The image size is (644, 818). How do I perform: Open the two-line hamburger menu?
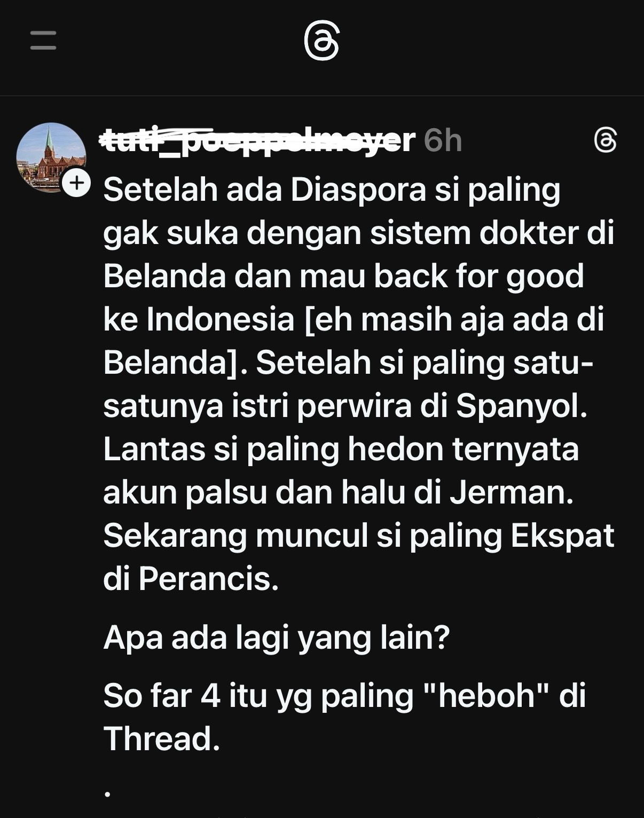coord(43,40)
